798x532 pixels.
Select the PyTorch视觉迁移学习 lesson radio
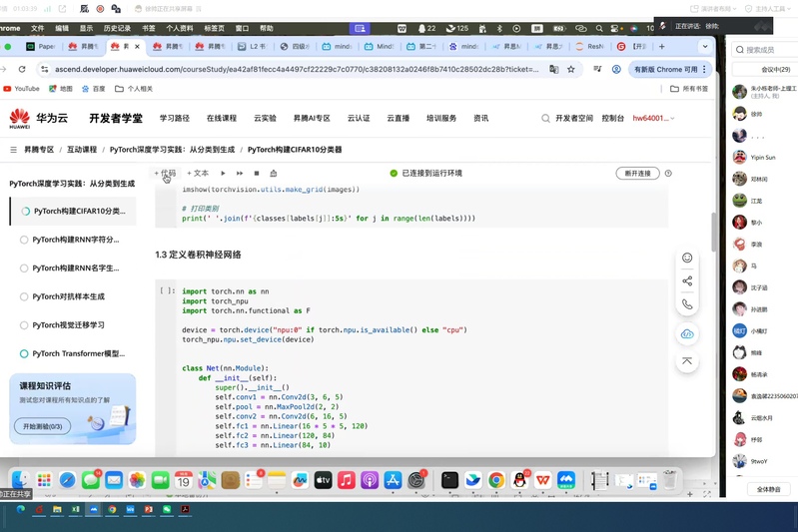(x=24, y=325)
